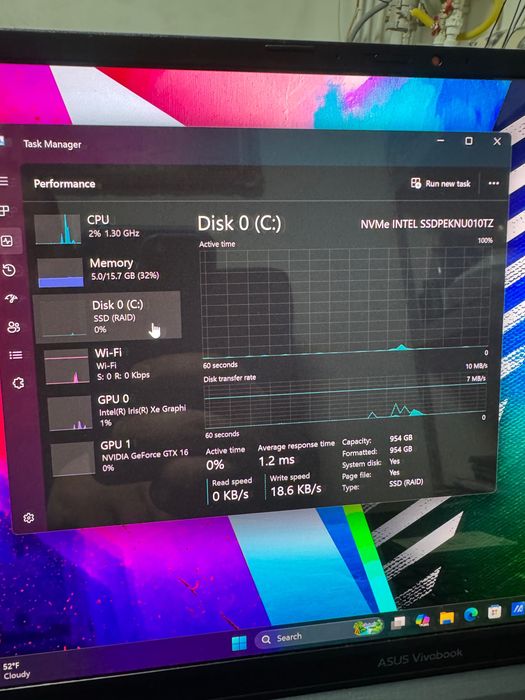Open the Processes page icon in sidebar
Image resolution: width=525 pixels, height=700 pixels.
click(4, 210)
